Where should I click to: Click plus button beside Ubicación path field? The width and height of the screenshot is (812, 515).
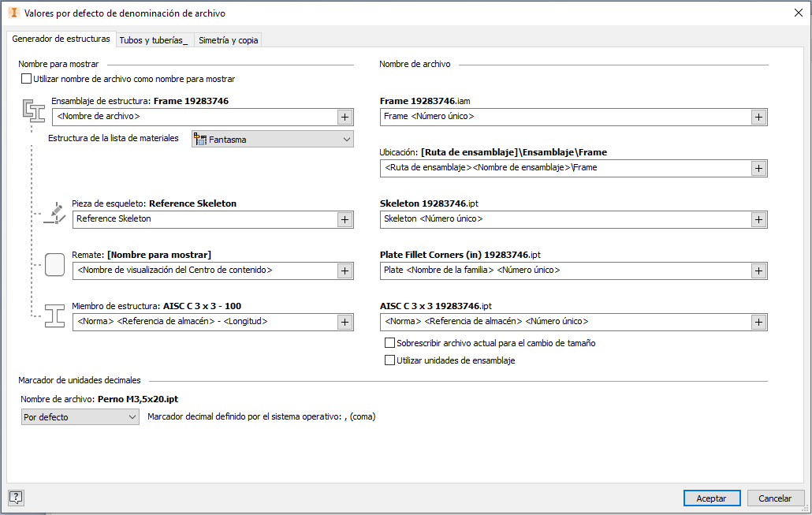pyautogui.click(x=758, y=169)
